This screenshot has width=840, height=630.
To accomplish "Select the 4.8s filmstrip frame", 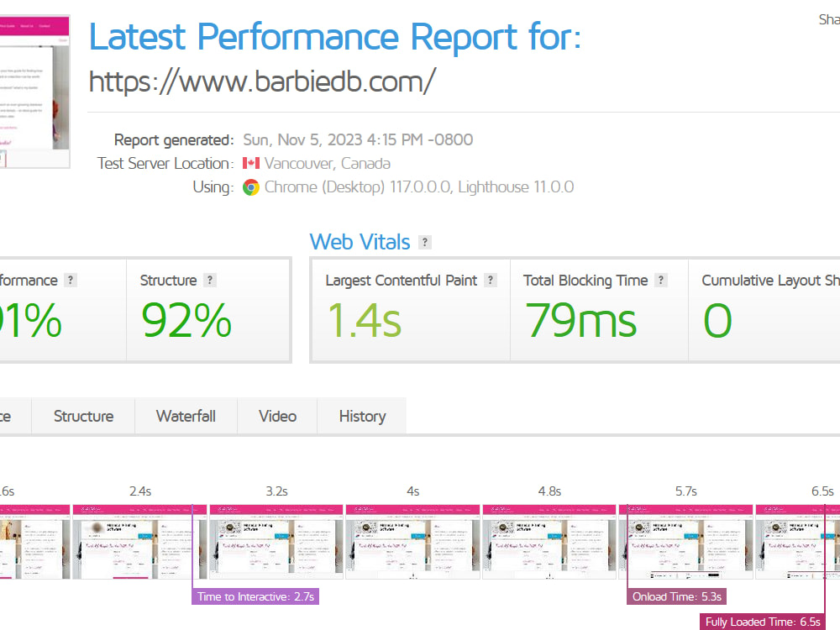I will coord(549,542).
